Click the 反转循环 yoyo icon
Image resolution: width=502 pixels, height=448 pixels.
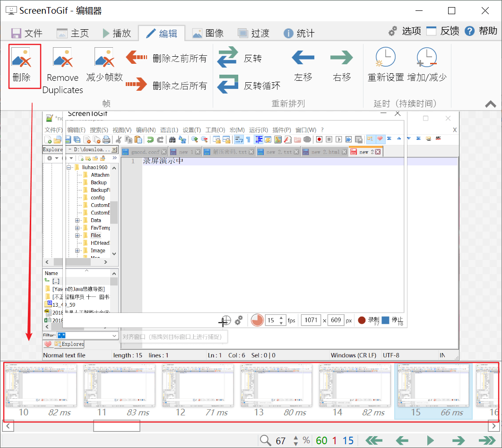tap(228, 84)
